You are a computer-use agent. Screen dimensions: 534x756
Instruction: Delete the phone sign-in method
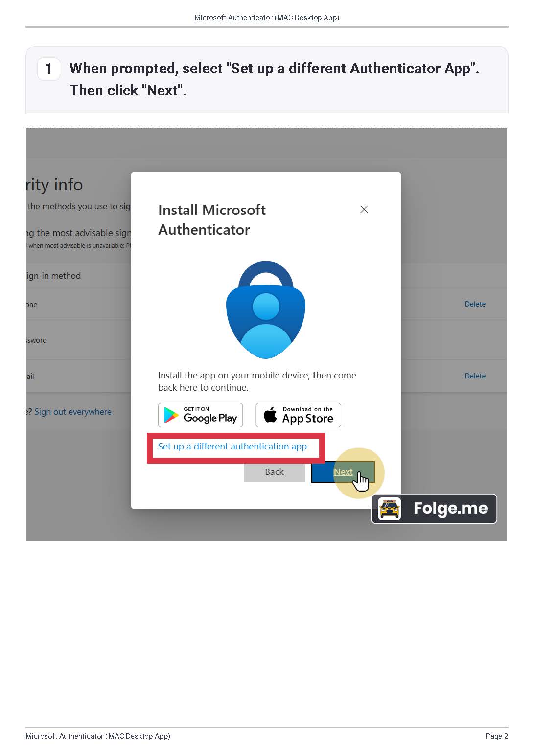(x=475, y=304)
